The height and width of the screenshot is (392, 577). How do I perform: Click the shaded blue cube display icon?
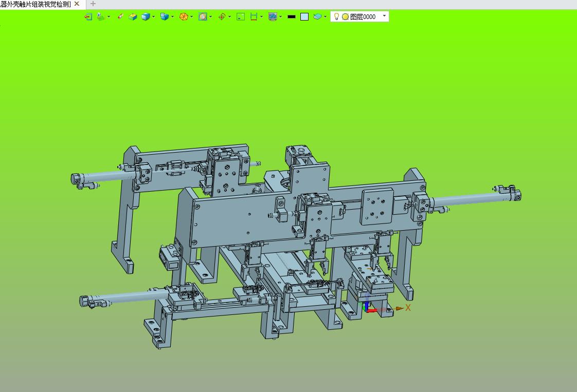[x=146, y=16]
